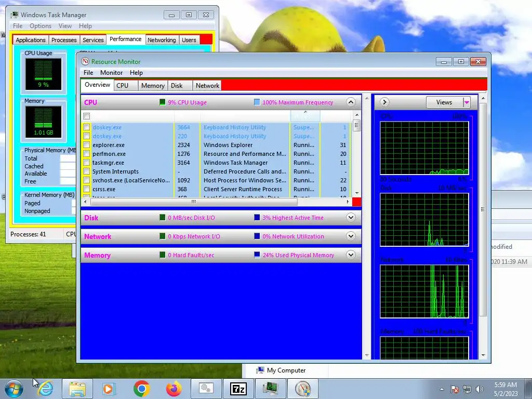The height and width of the screenshot is (399, 532).
Task: Open network tray icon
Action: coord(467,389)
